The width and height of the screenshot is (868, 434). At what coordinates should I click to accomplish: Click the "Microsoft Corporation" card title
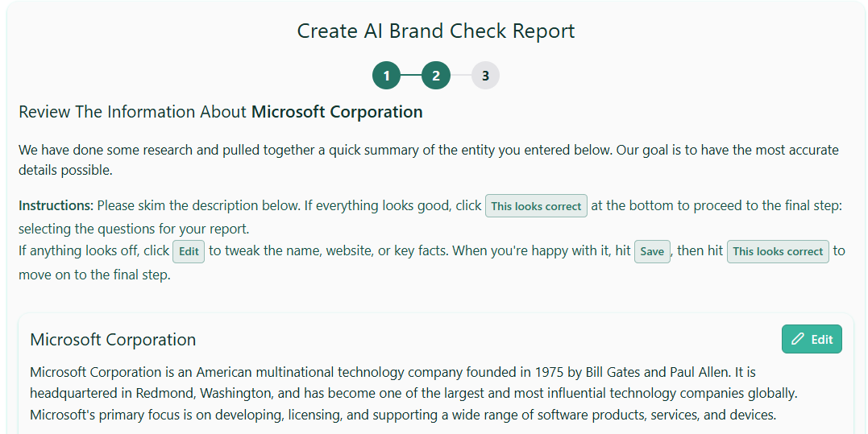pos(113,340)
